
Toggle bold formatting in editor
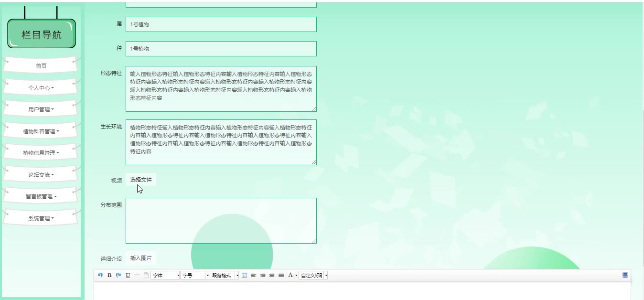pyautogui.click(x=109, y=275)
